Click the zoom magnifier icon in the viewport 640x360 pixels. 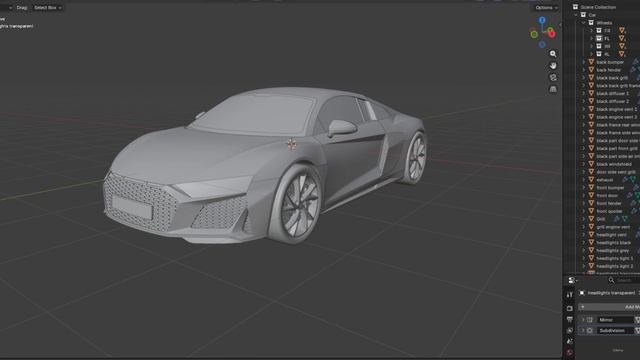point(553,54)
